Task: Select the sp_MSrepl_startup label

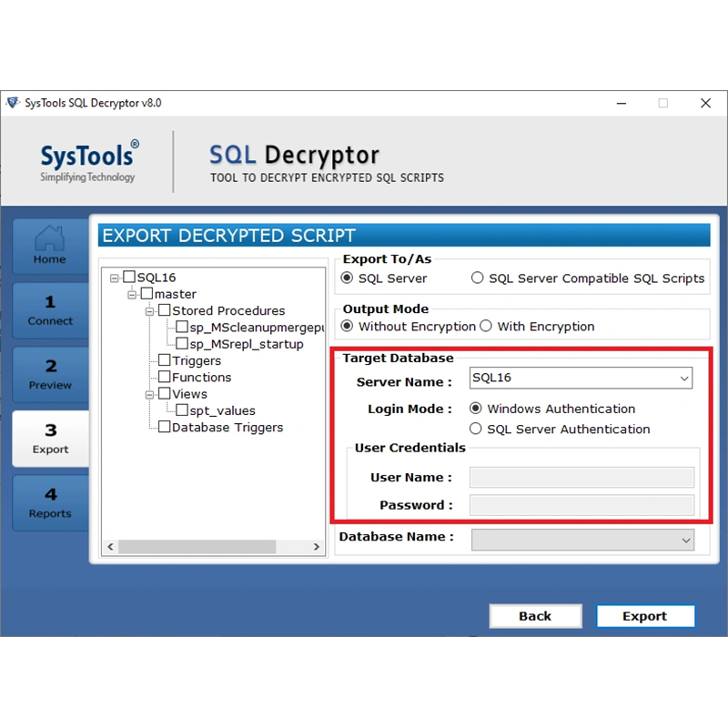Action: point(247,344)
